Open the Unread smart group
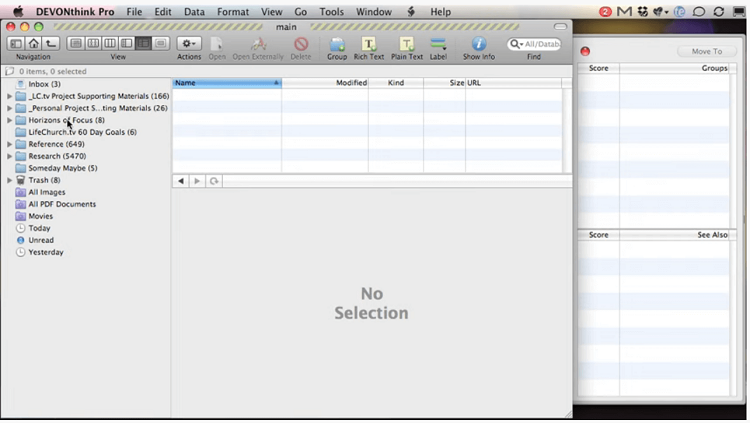Image resolution: width=750 pixels, height=423 pixels. [x=41, y=240]
